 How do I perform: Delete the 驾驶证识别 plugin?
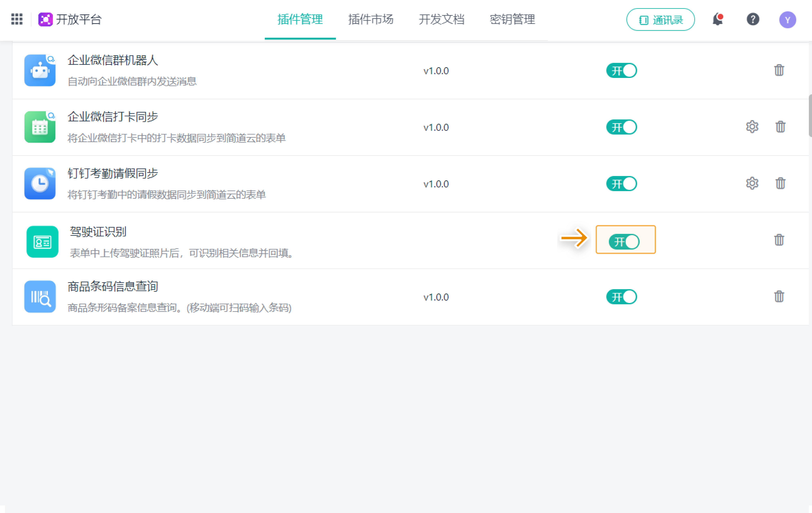coord(779,240)
